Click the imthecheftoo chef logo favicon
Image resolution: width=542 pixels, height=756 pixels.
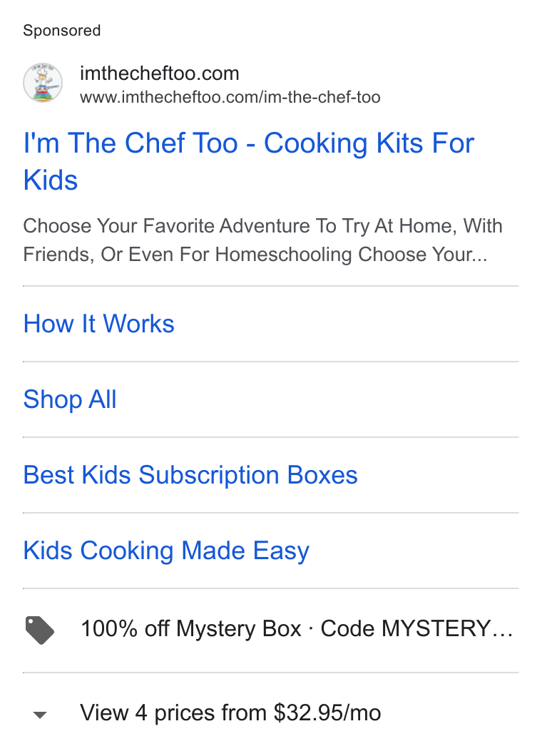[x=43, y=83]
